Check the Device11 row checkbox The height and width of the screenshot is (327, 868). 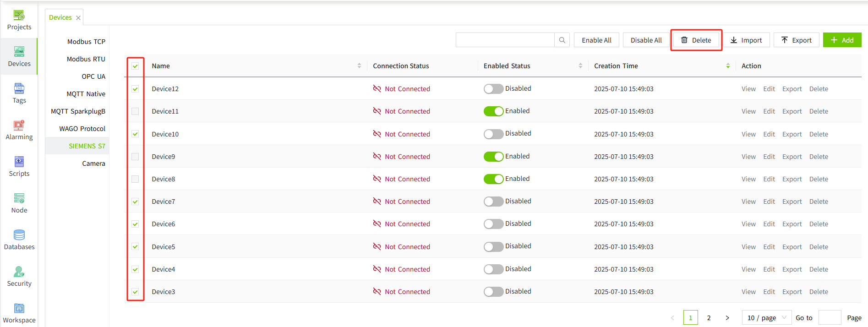coord(135,111)
